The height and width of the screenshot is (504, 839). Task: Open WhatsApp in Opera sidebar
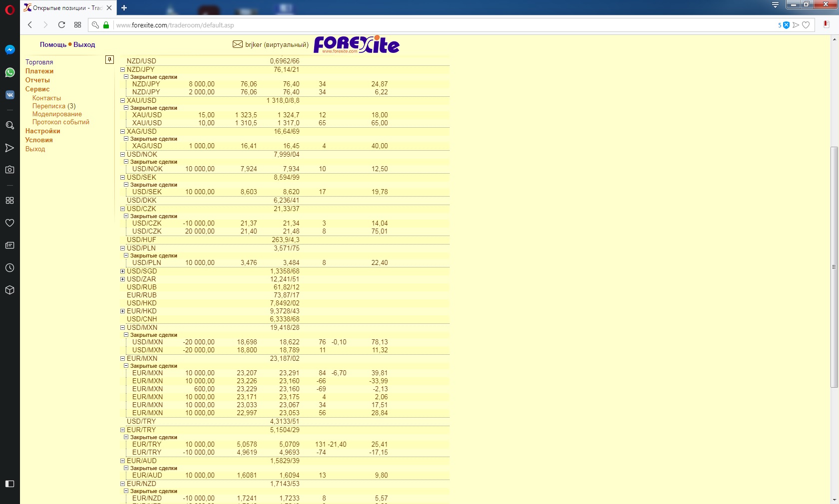[9, 72]
